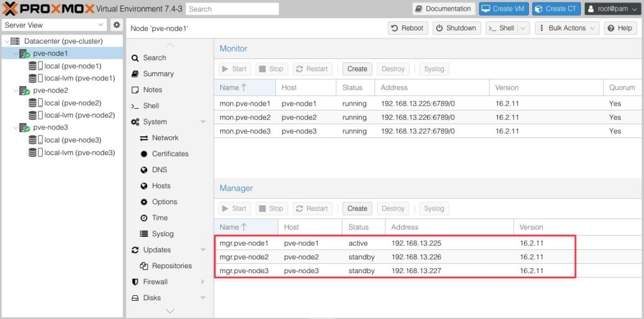Open local (pve-node1) storage
This screenshot has width=644, height=319.
tap(72, 65)
